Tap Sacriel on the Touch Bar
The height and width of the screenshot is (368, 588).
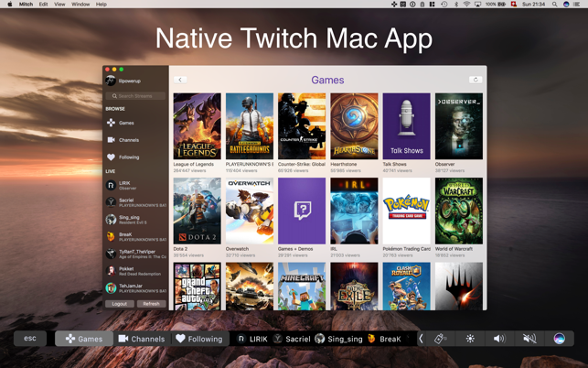tap(292, 339)
